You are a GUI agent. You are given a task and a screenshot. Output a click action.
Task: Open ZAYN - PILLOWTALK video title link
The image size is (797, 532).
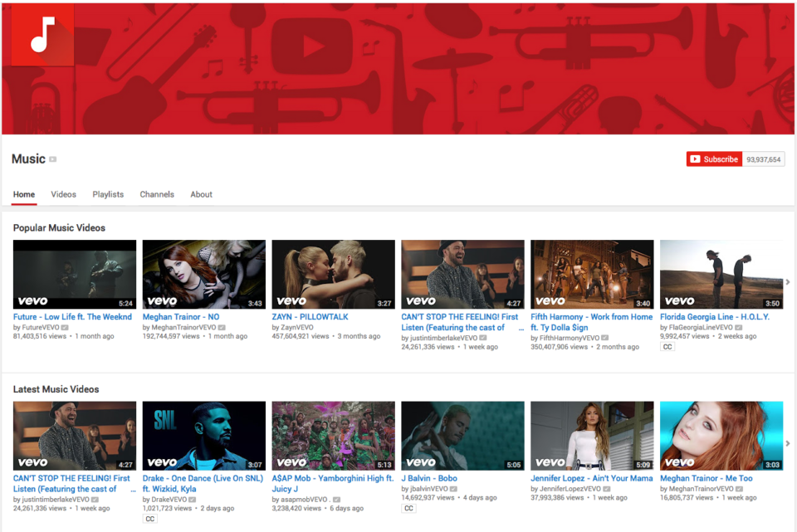(x=310, y=317)
